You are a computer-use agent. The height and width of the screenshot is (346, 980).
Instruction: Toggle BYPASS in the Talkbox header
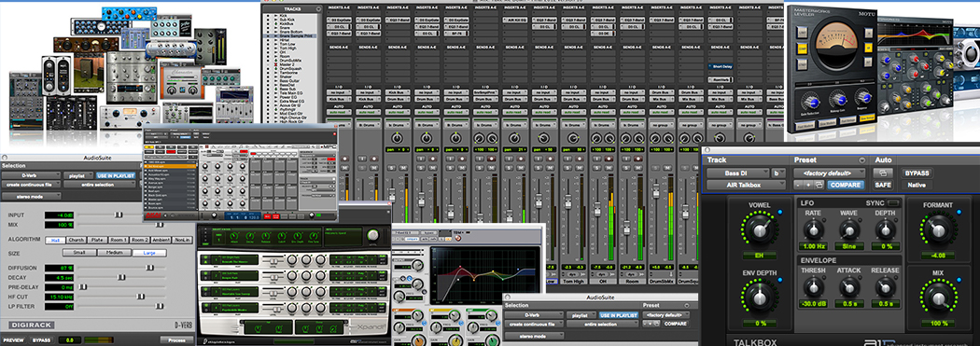tap(917, 173)
